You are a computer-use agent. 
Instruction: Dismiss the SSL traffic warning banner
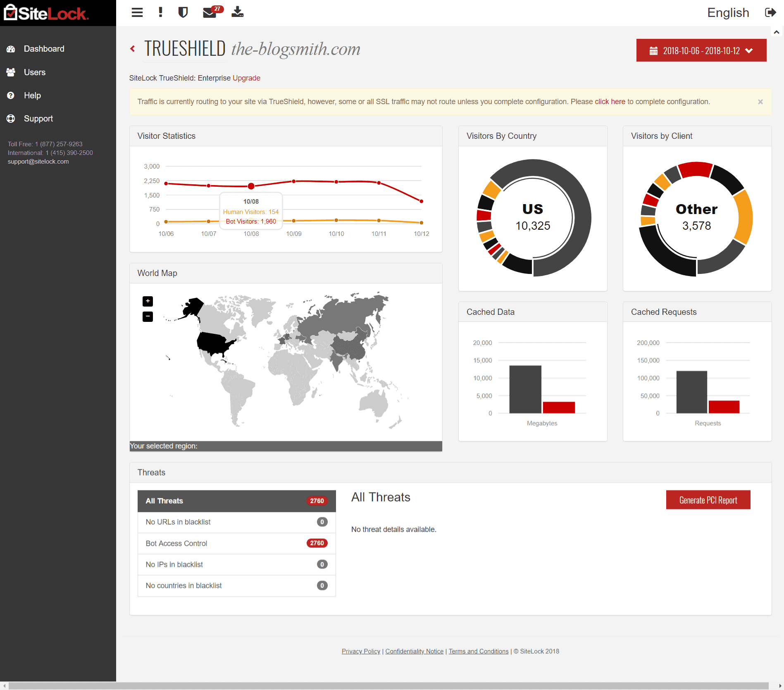[x=760, y=102]
